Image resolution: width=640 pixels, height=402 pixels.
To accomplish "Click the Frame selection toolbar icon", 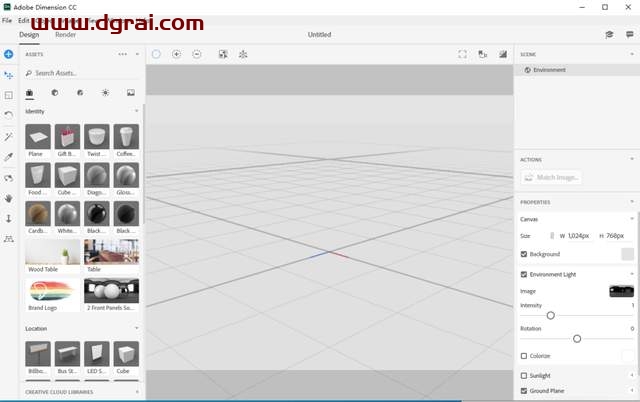I will (x=223, y=54).
